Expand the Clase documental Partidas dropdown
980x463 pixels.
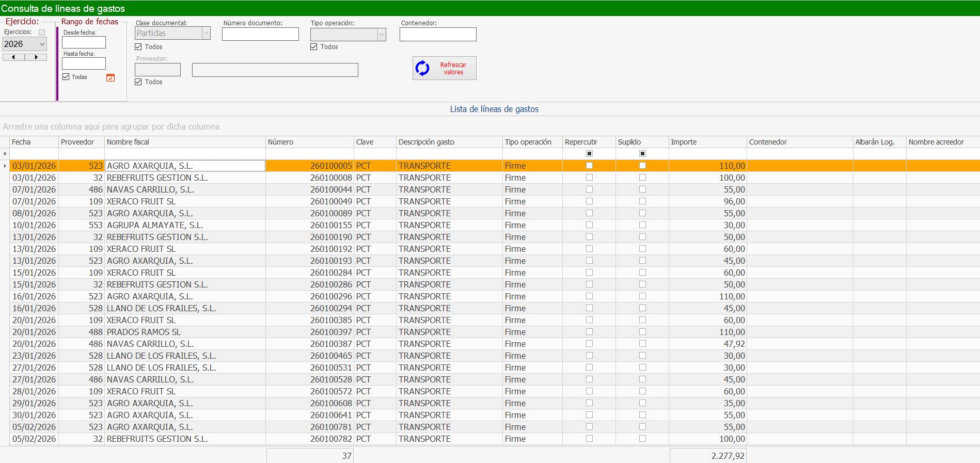pos(206,34)
